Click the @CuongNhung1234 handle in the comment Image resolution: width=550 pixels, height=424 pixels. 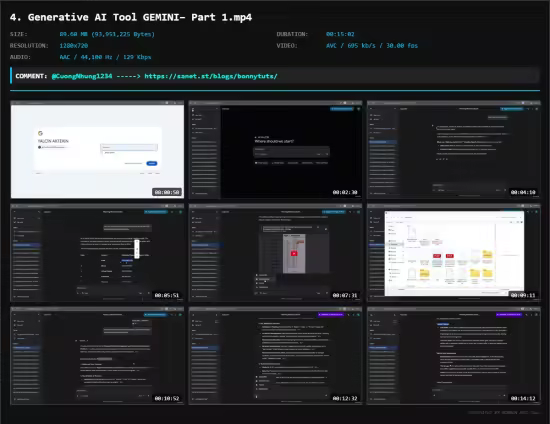point(82,76)
